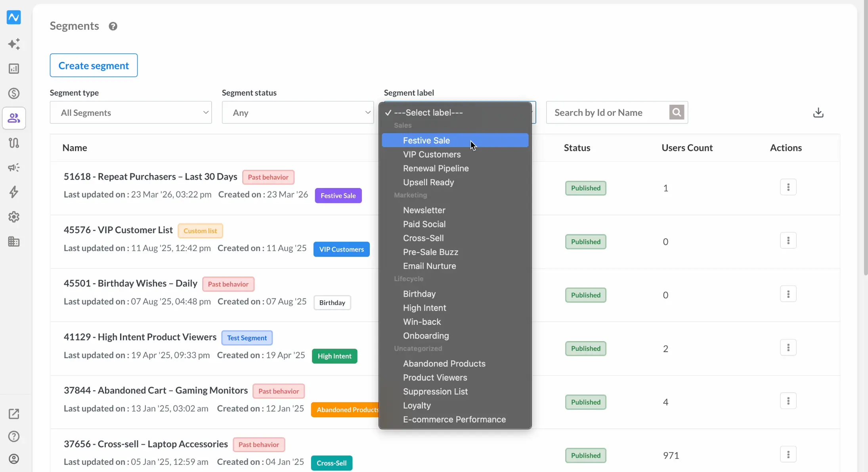This screenshot has height=472, width=868.
Task: Click the help icon beside Segments title
Action: (113, 26)
